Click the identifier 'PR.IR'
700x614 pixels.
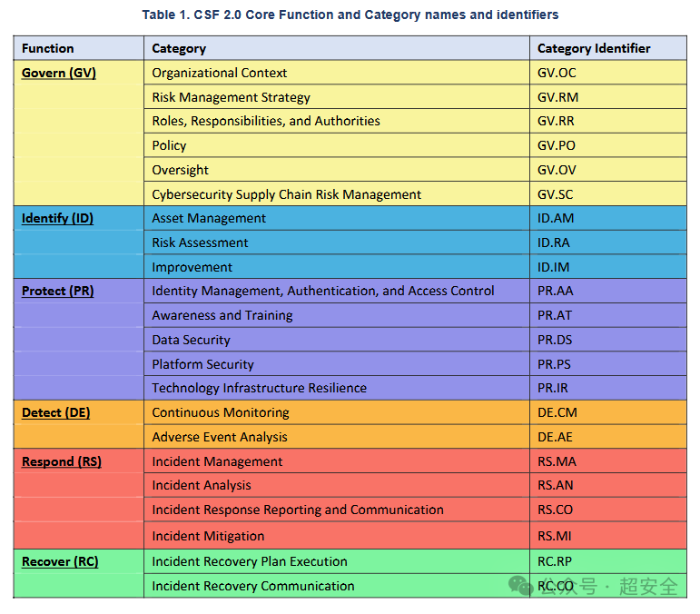click(x=553, y=388)
